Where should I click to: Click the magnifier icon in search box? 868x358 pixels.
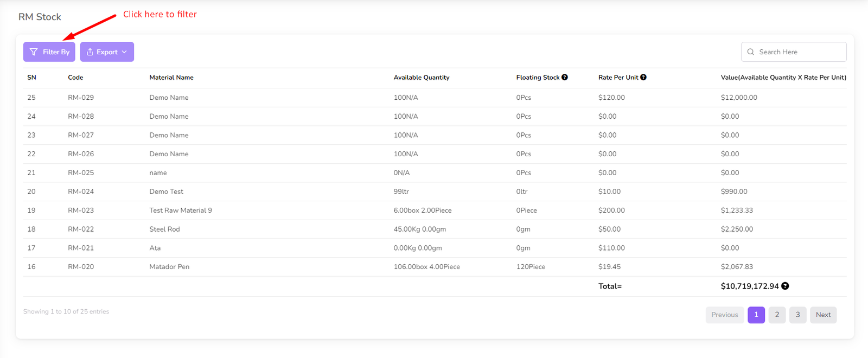click(751, 52)
